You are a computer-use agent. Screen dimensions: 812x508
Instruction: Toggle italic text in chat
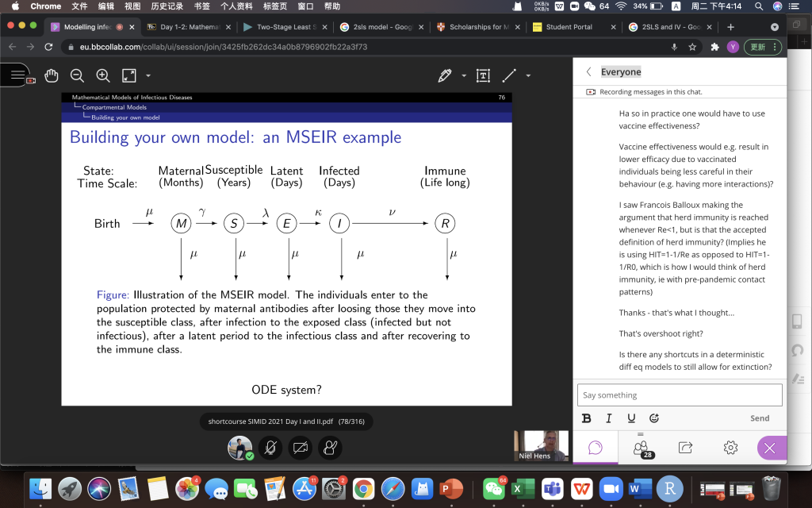click(x=609, y=418)
